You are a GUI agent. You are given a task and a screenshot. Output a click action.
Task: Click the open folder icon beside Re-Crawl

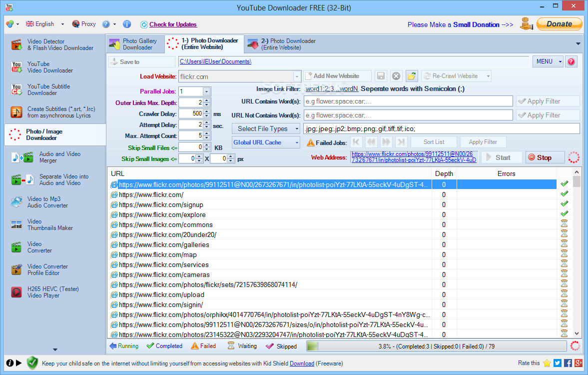click(411, 76)
